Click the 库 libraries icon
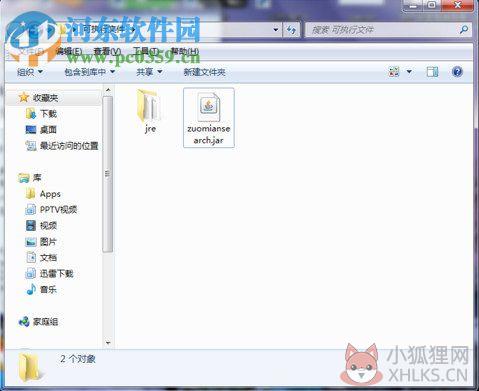479x391 pixels. 24,178
